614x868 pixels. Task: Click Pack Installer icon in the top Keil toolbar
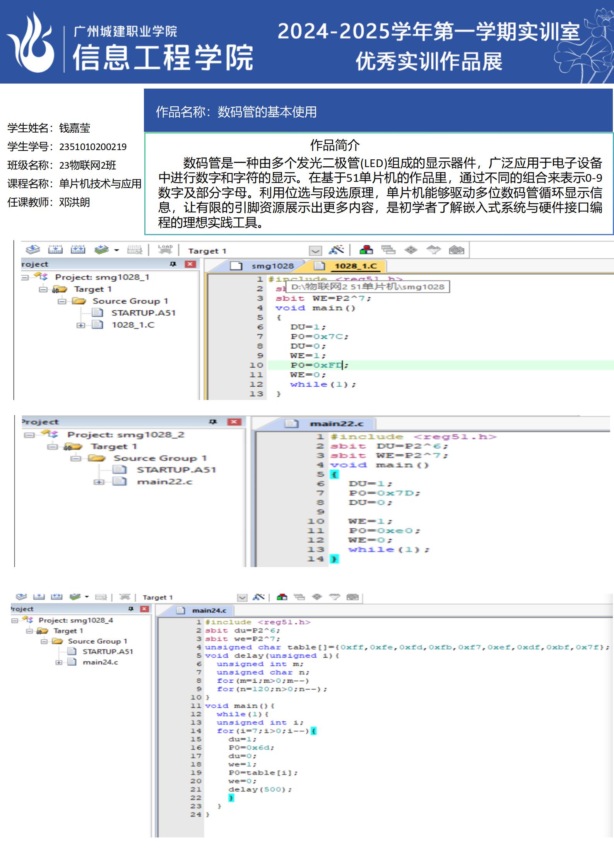coord(456,250)
